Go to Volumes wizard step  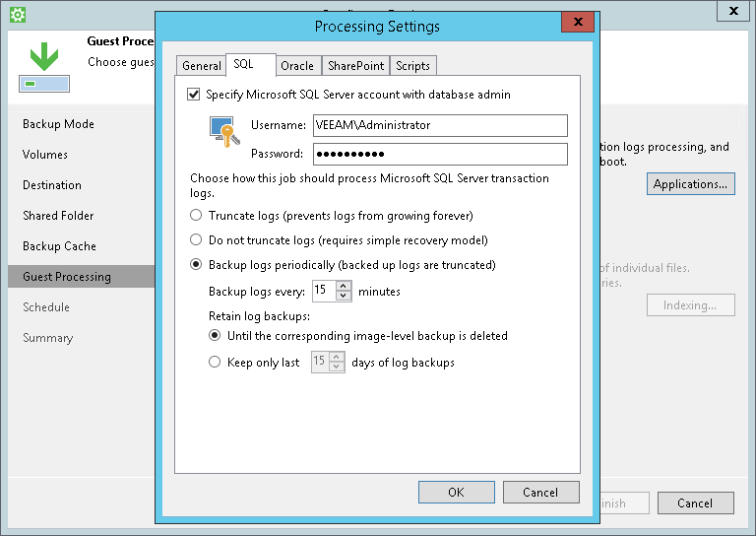[45, 155]
